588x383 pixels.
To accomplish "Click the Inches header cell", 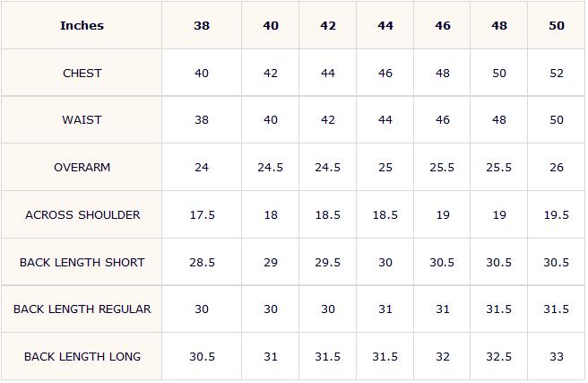I will coord(82,25).
